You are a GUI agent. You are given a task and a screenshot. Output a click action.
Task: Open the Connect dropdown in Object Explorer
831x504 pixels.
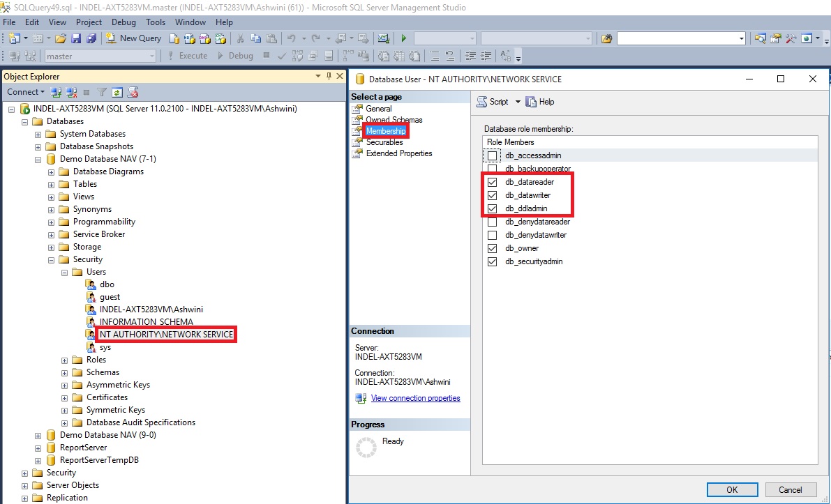point(26,92)
